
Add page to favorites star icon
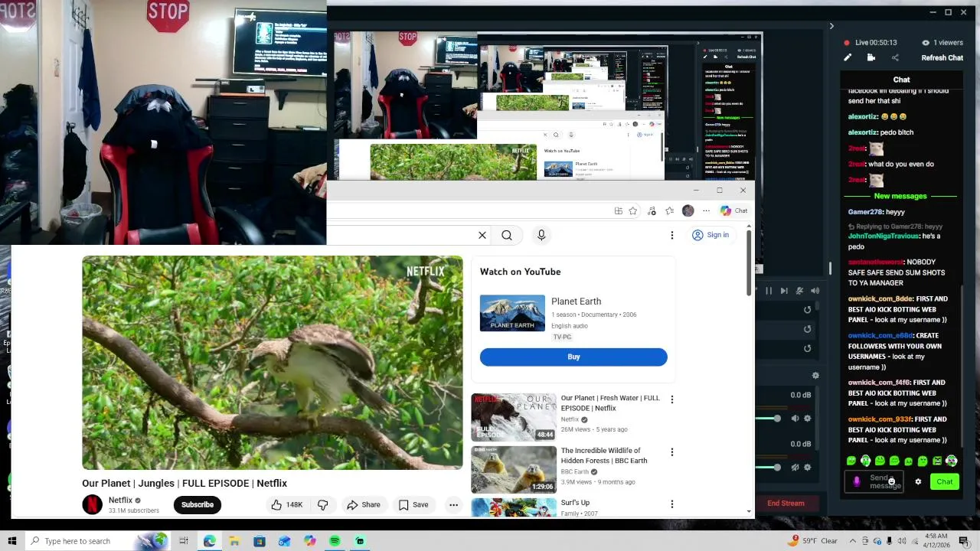tap(632, 211)
